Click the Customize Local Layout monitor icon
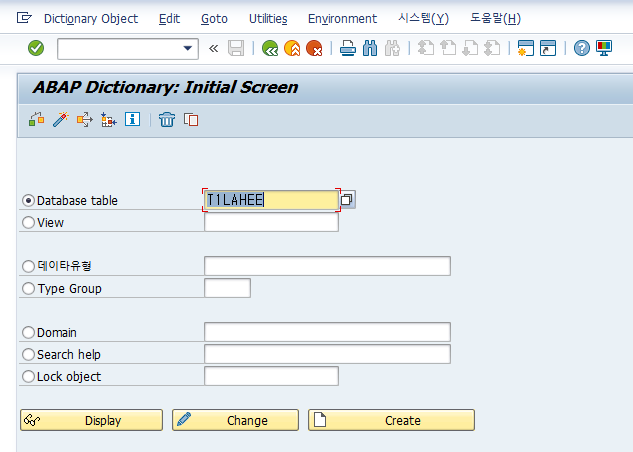Image resolution: width=633 pixels, height=452 pixels. [604, 48]
